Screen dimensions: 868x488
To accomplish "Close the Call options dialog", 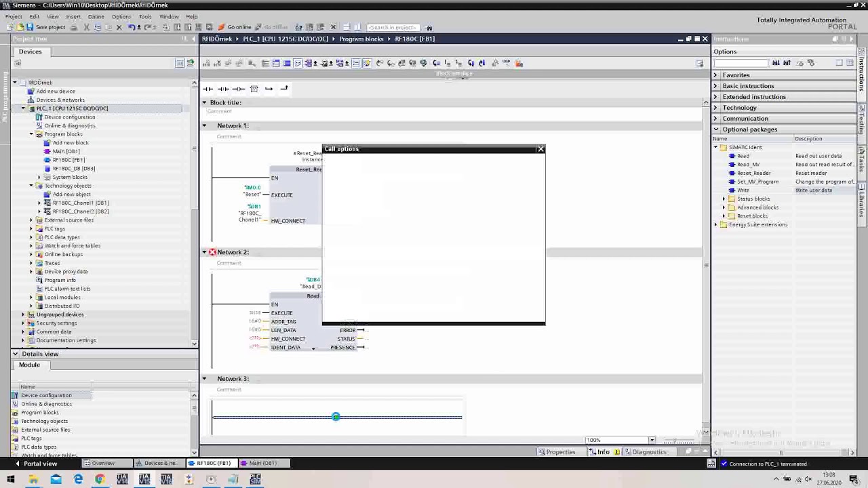I will click(x=540, y=149).
